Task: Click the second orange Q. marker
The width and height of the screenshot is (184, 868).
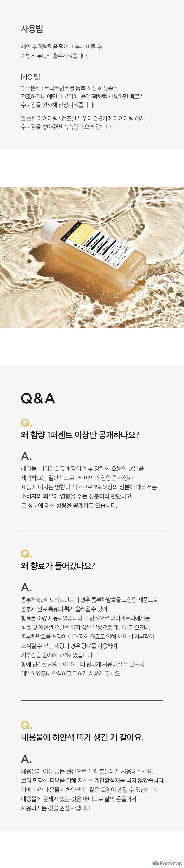Action: [26, 553]
